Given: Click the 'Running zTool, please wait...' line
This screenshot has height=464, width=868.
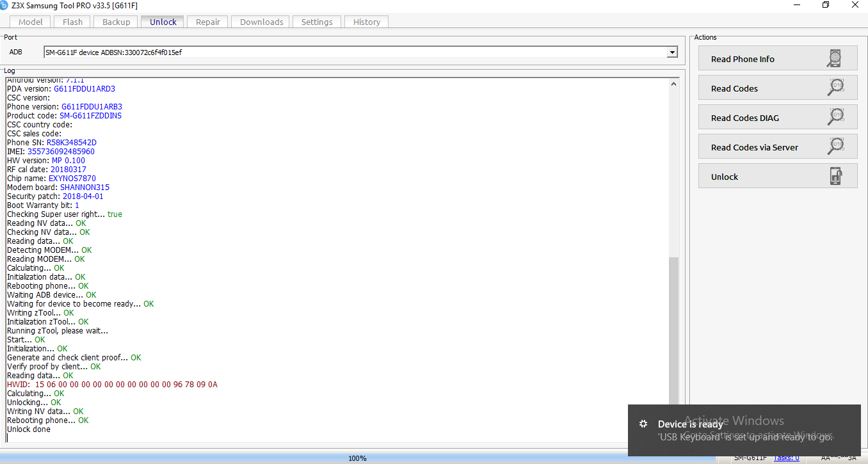Looking at the screenshot, I should 58,331.
